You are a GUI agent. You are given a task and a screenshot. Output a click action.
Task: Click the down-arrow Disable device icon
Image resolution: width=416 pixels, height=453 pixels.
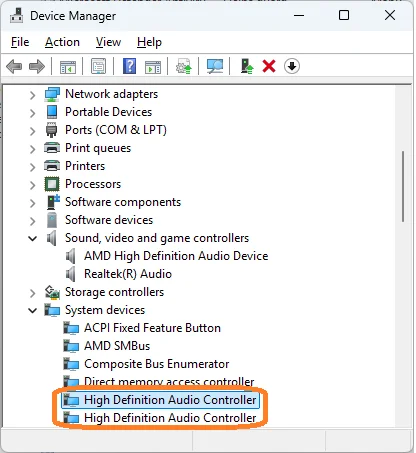click(x=292, y=66)
